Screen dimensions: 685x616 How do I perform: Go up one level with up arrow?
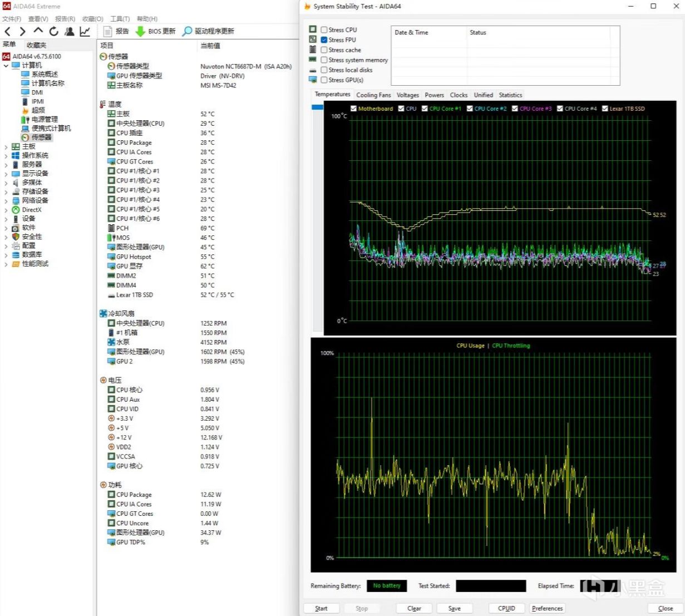pos(38,31)
